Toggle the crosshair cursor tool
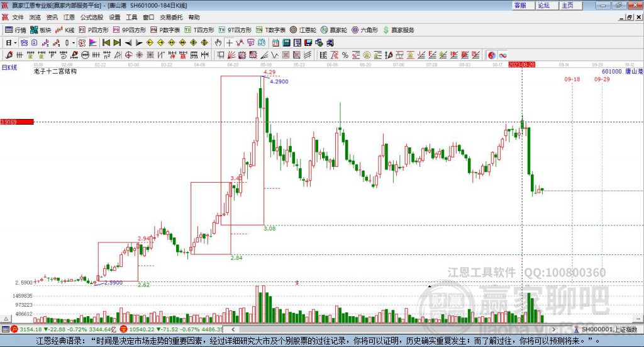 point(229,43)
